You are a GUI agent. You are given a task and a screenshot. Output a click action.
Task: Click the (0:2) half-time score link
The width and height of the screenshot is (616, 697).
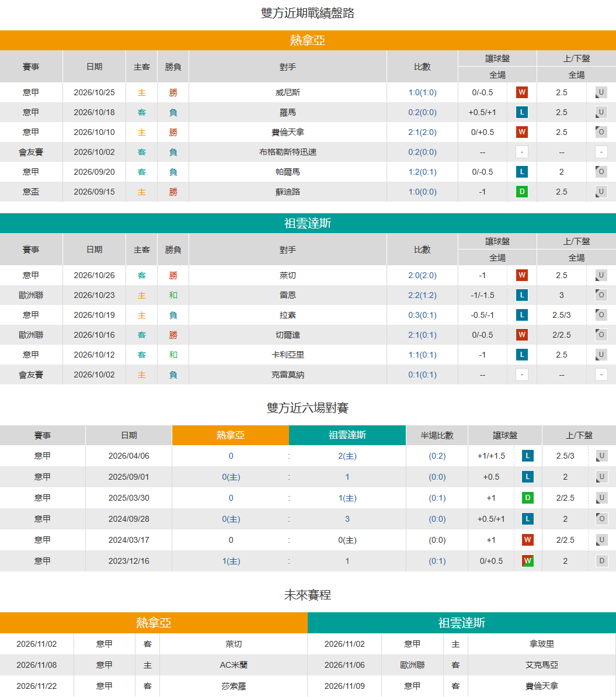437,456
